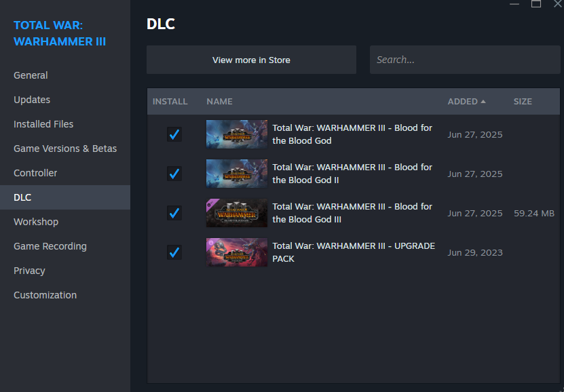The height and width of the screenshot is (392, 564).
Task: Open Blood for the Blood God III thumbnail
Action: (237, 213)
